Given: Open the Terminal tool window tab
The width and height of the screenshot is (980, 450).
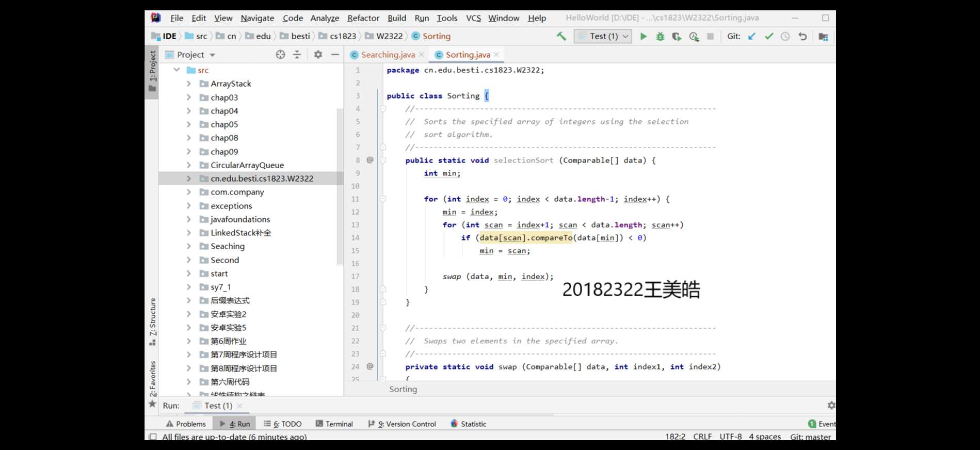Looking at the screenshot, I should [334, 424].
